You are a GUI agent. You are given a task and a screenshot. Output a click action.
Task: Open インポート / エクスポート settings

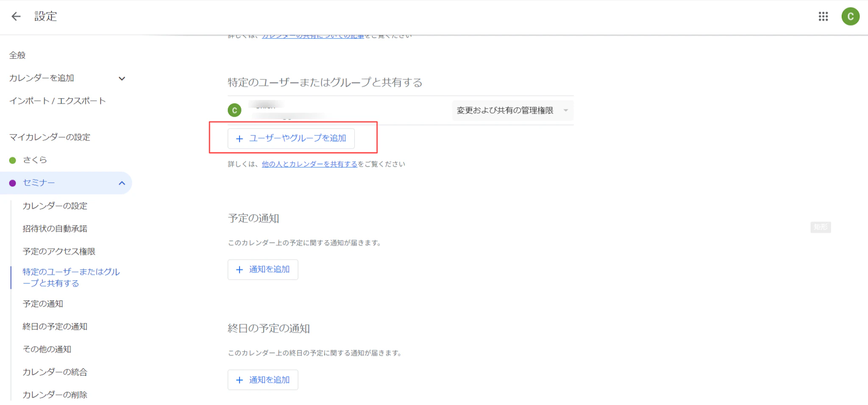(x=57, y=101)
